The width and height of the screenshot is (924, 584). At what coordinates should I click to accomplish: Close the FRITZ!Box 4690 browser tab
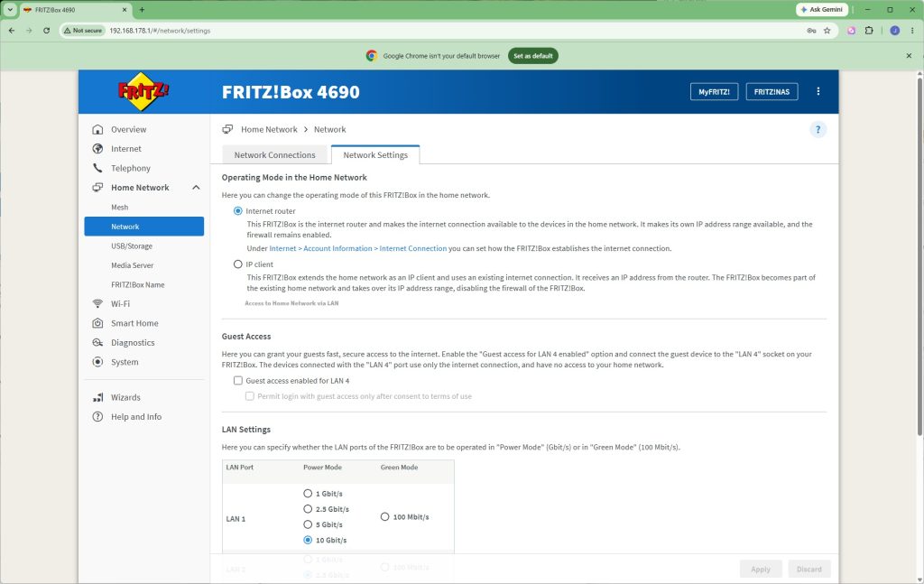click(125, 9)
